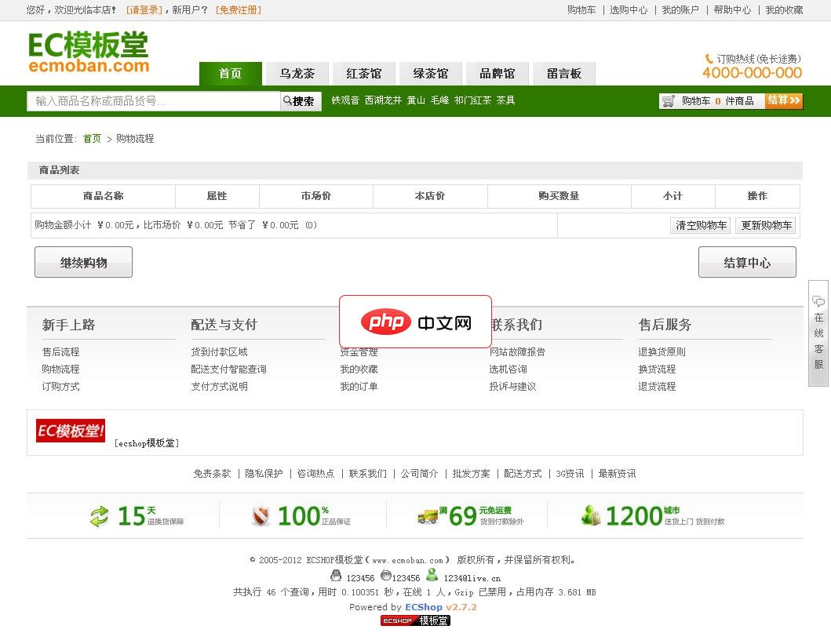The height and width of the screenshot is (644, 831).
Task: Click the ECSHOP模板堂 logo at page bottom
Action: (415, 620)
